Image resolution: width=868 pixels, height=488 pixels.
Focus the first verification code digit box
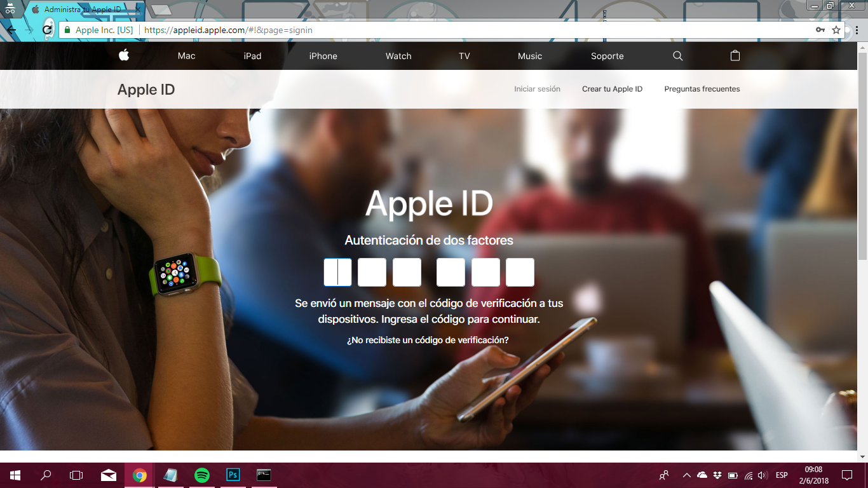(337, 272)
